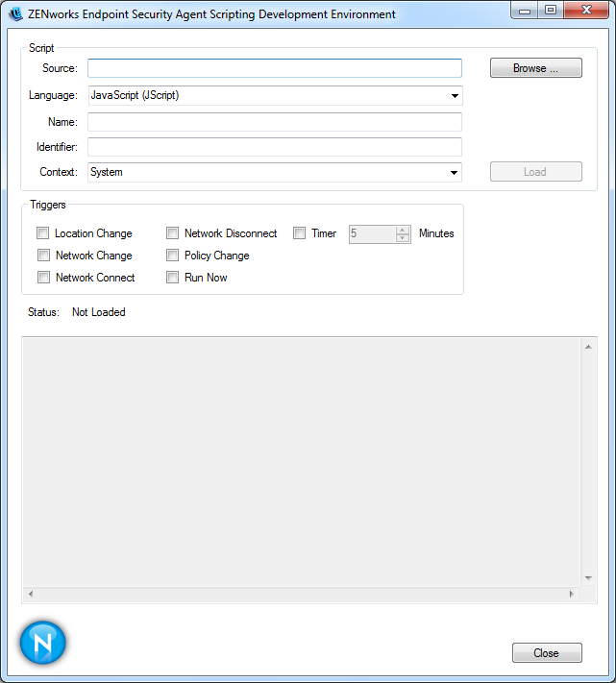Increase the timer minutes with up arrow
Viewport: 616px width, 683px height.
point(403,230)
